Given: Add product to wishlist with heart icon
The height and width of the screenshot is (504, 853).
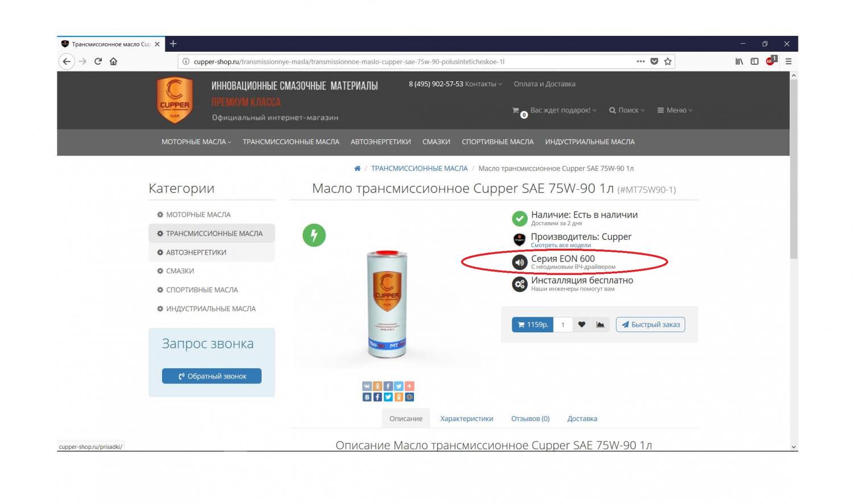Looking at the screenshot, I should 581,324.
